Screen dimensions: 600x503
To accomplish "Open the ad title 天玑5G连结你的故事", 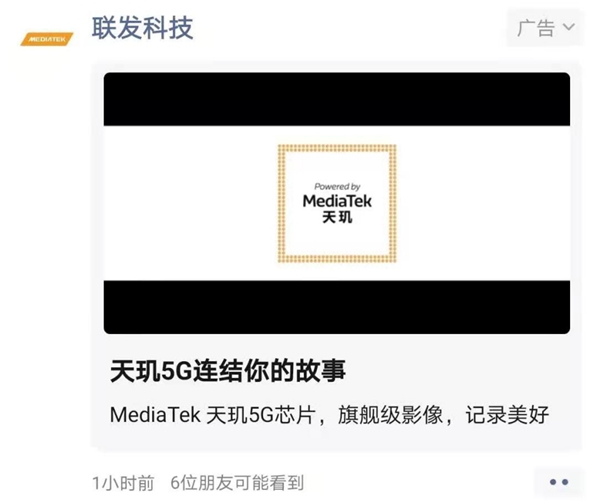I will click(x=228, y=371).
